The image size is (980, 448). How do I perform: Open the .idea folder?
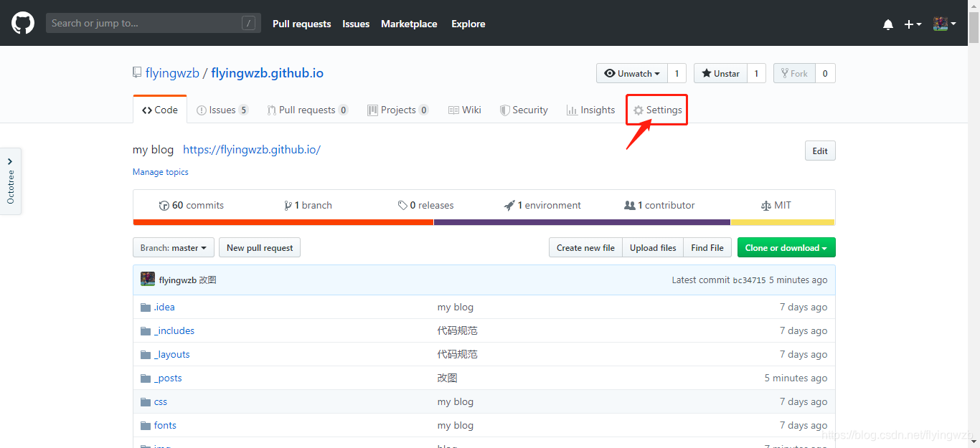point(164,307)
